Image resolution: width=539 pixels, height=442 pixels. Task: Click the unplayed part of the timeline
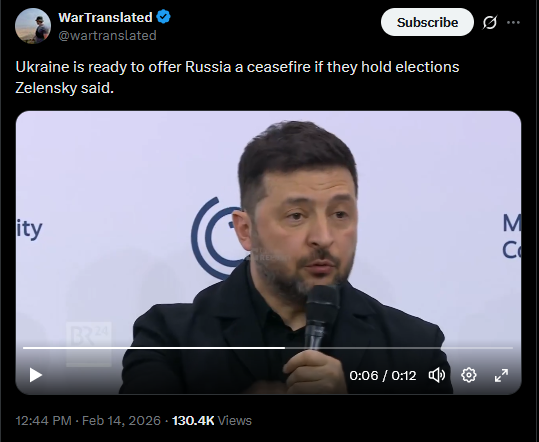pos(399,348)
